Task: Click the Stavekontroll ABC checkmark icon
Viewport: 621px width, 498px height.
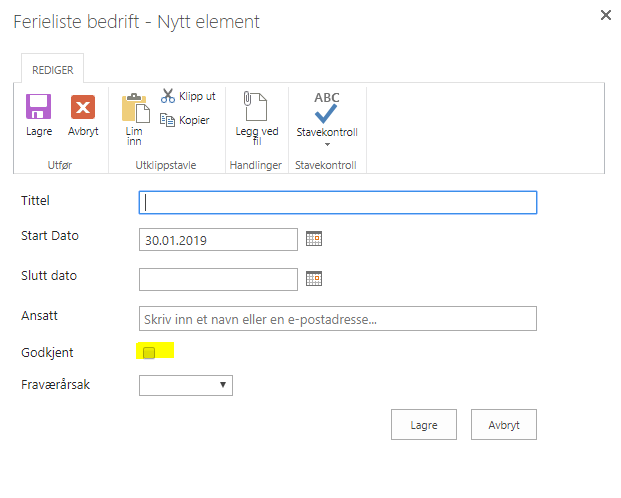Action: click(x=327, y=107)
